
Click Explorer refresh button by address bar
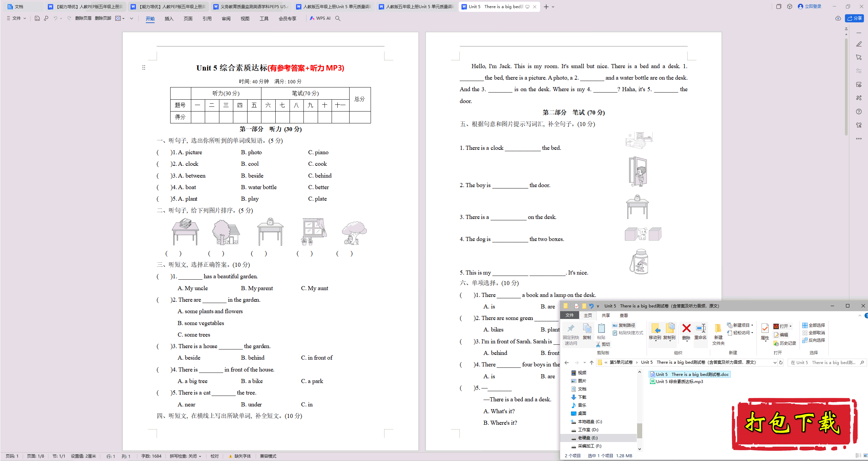[x=781, y=362]
